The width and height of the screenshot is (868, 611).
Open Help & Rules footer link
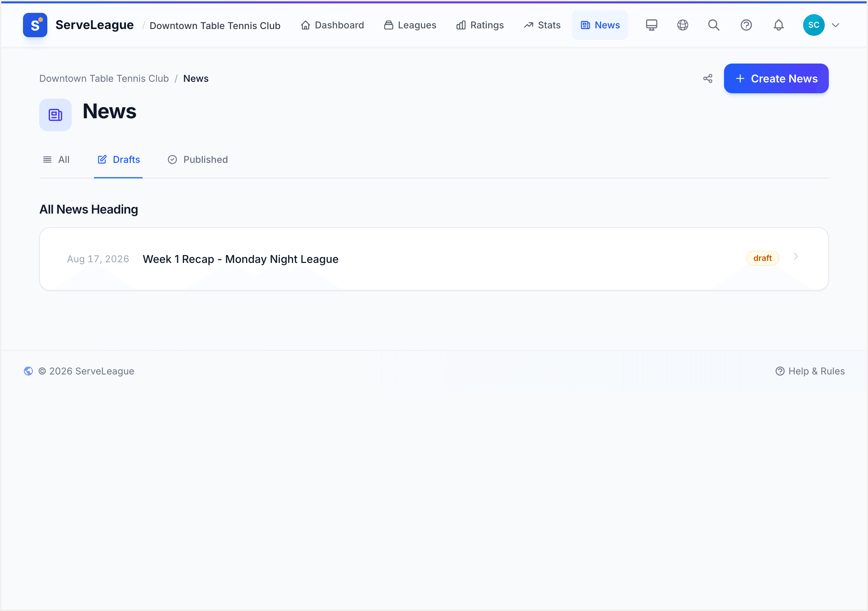click(x=810, y=371)
